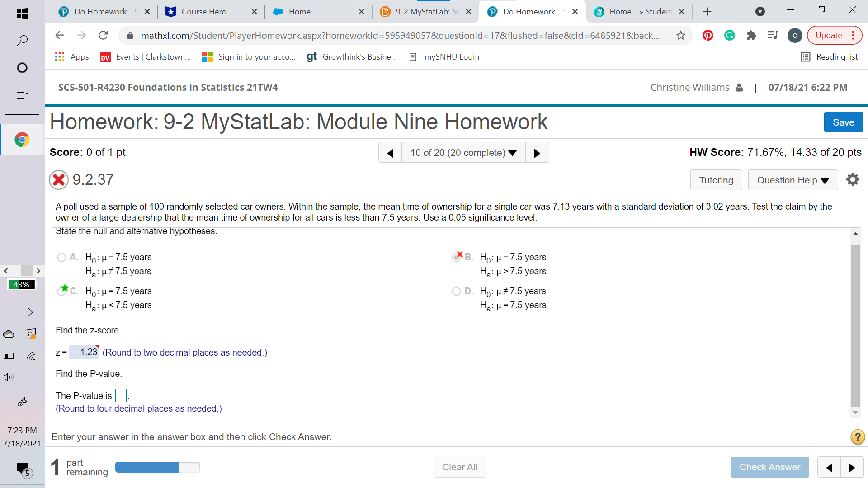
Task: Open the Tutoring panel icon button
Action: (716, 180)
